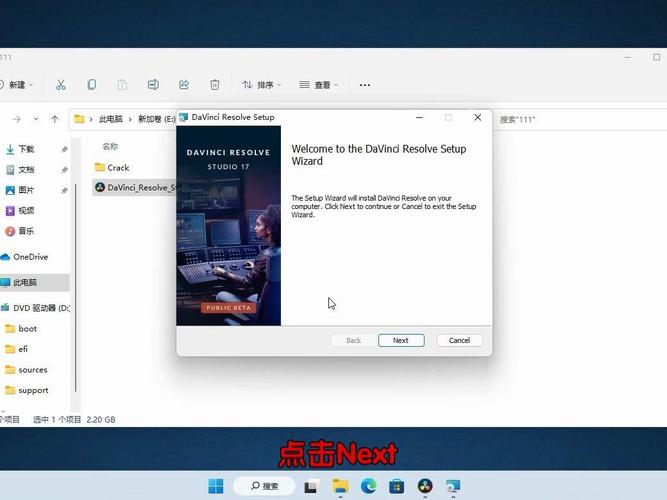Open the 排序 sort dropdown
The image size is (667, 500).
pyautogui.click(x=262, y=85)
